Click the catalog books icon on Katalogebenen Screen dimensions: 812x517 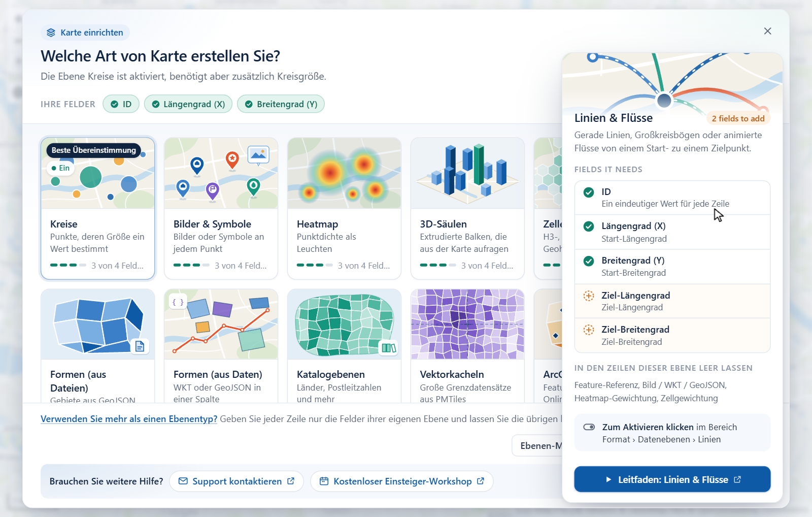point(389,348)
